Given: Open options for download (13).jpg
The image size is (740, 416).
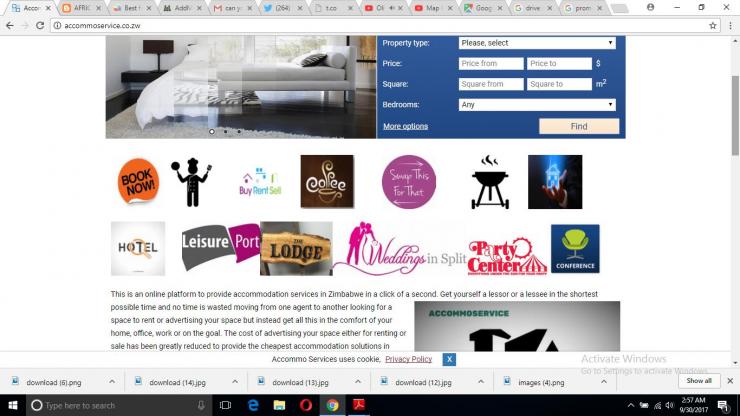Looking at the screenshot, I should coord(358,382).
